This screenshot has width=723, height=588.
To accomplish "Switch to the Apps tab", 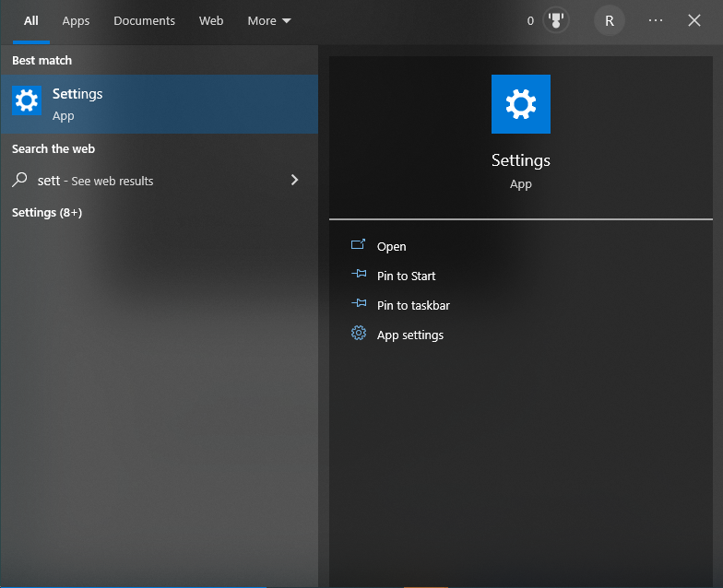I will tap(76, 20).
